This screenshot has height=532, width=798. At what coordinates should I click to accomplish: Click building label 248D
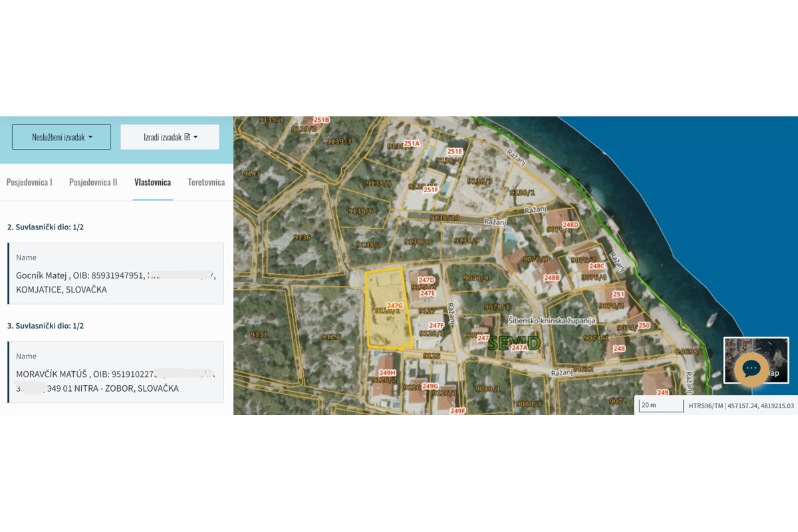click(570, 225)
